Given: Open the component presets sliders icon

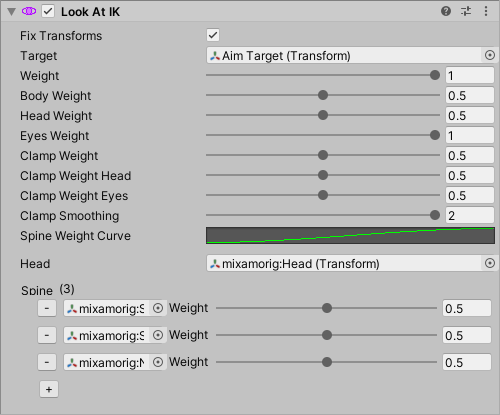Looking at the screenshot, I should 466,11.
